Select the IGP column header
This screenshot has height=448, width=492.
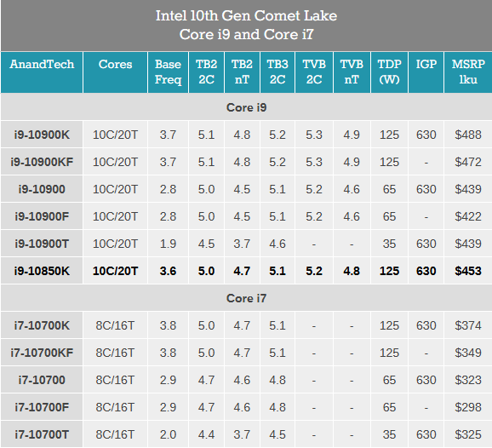pyautogui.click(x=426, y=72)
